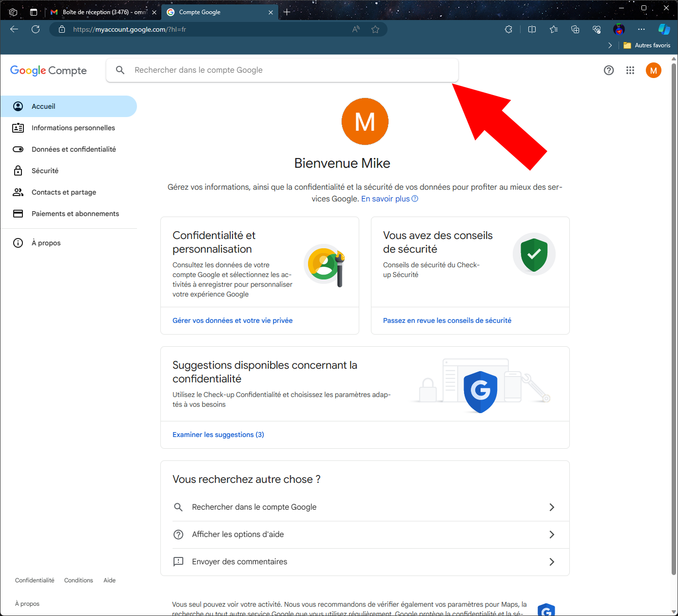This screenshot has height=616, width=678.
Task: Open the footer Conditions link
Action: [78, 580]
